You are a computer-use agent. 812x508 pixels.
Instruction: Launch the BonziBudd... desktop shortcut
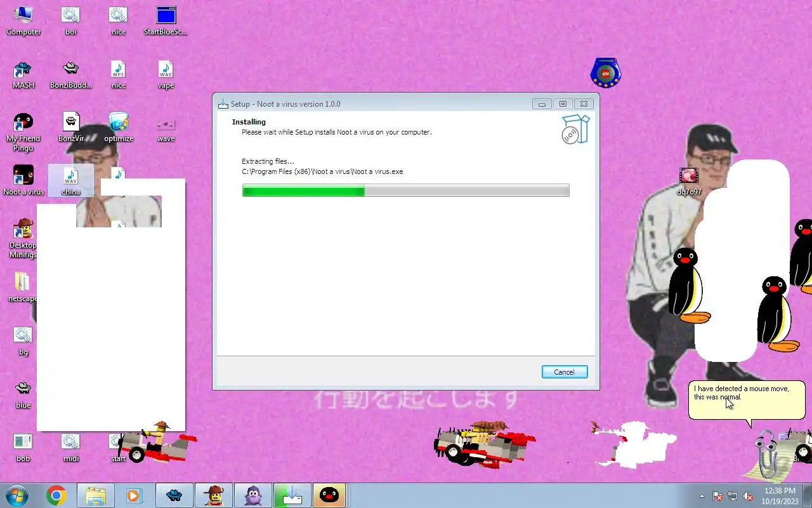pos(70,74)
